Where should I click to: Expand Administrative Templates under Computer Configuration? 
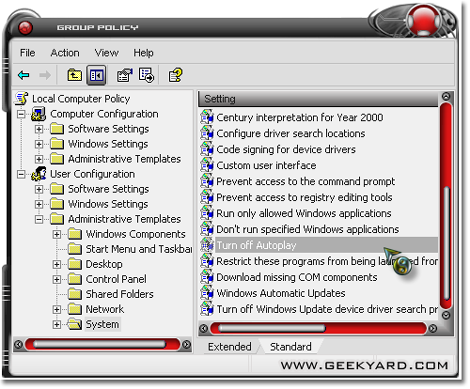(x=39, y=159)
